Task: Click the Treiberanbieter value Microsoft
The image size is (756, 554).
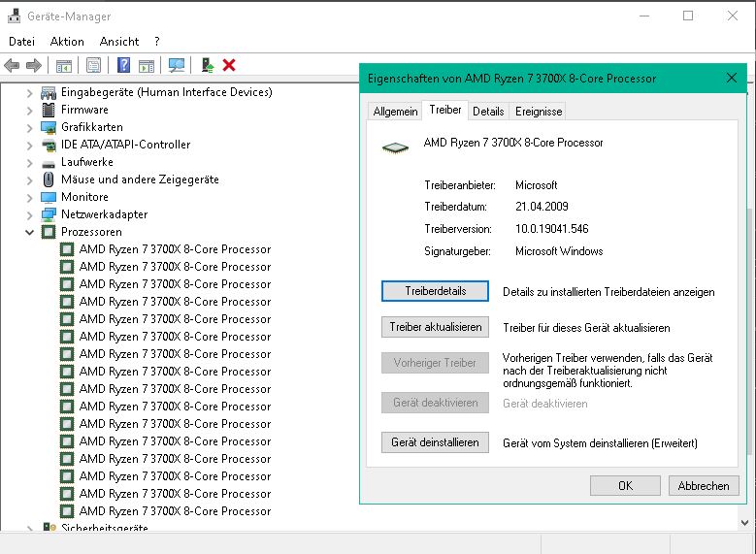Action: click(536, 185)
